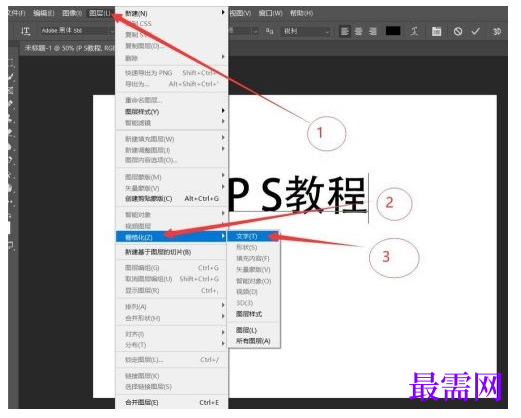Click the P S教程 text on the canvas

click(x=297, y=195)
